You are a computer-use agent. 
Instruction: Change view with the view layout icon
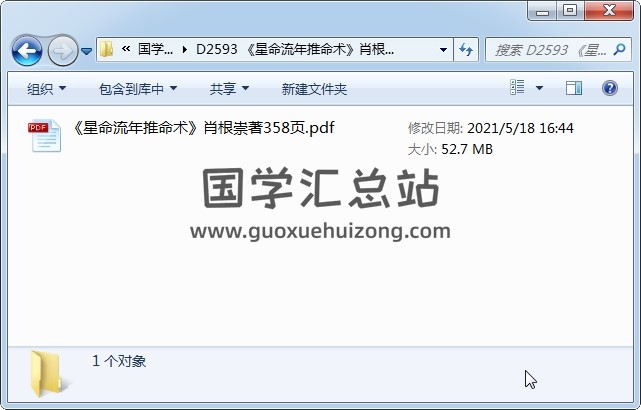(517, 87)
